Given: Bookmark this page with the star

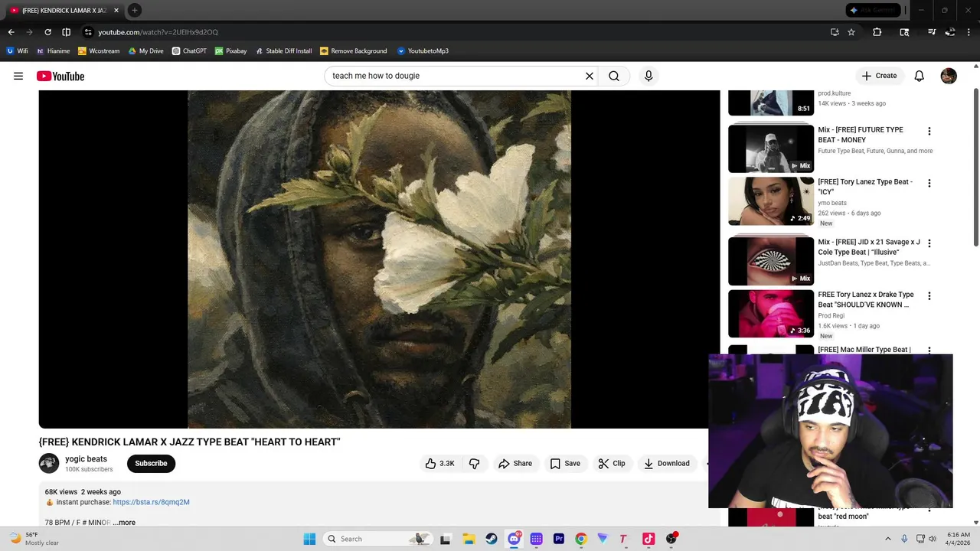Looking at the screenshot, I should pyautogui.click(x=851, y=32).
